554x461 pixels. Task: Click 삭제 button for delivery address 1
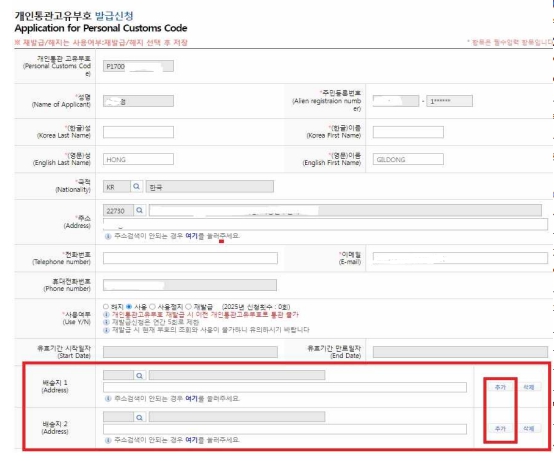(529, 387)
